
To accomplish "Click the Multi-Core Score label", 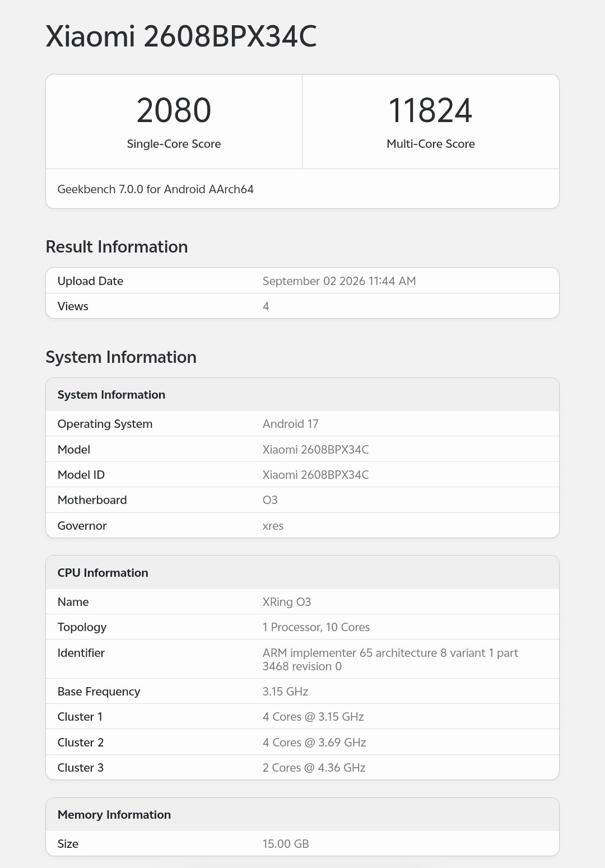I will click(x=430, y=144).
